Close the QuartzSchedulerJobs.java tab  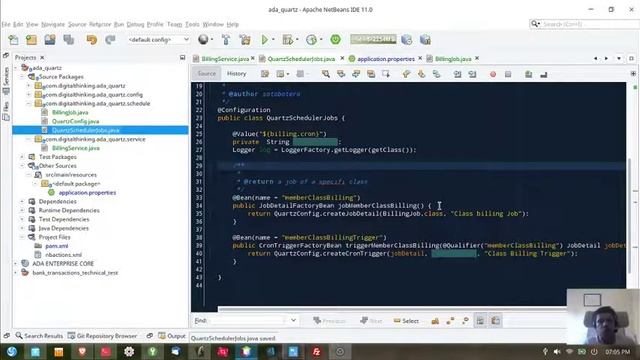click(342, 58)
